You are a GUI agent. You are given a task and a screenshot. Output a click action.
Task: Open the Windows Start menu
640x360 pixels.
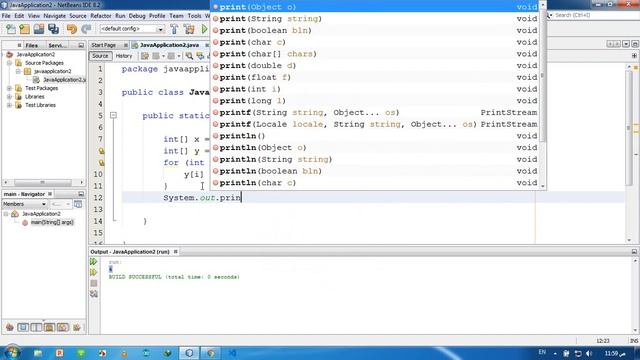point(12,353)
